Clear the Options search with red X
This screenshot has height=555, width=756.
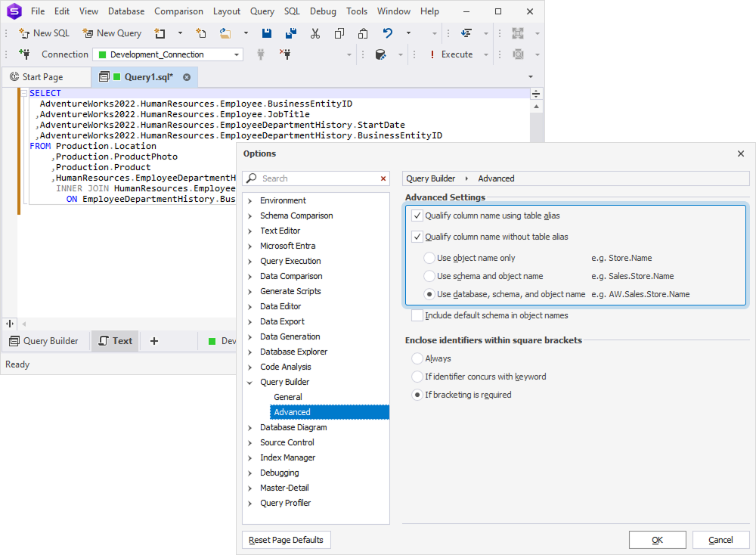tap(383, 178)
